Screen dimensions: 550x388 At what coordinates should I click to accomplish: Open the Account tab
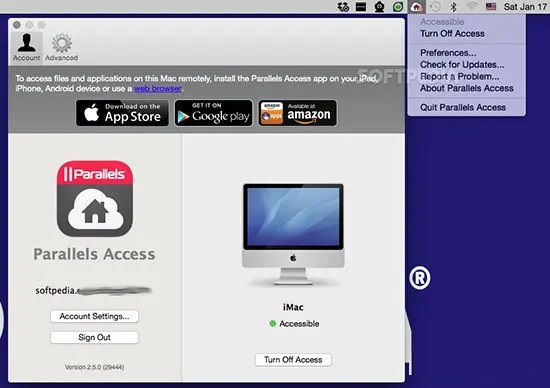coord(26,47)
